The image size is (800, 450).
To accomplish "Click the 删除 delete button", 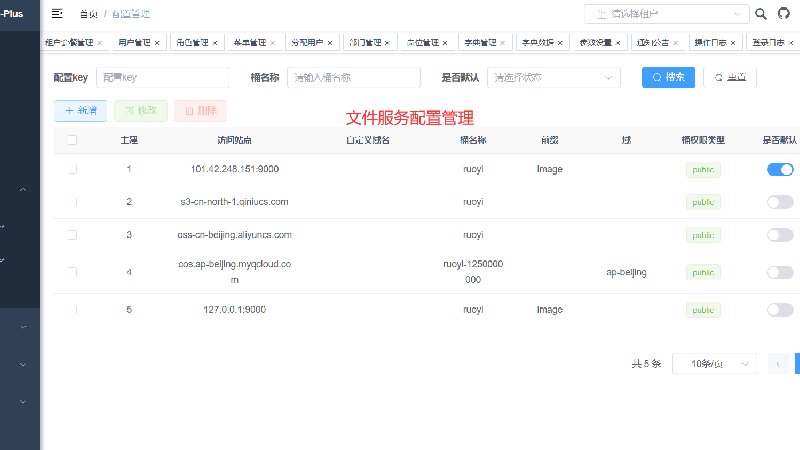I will click(201, 111).
